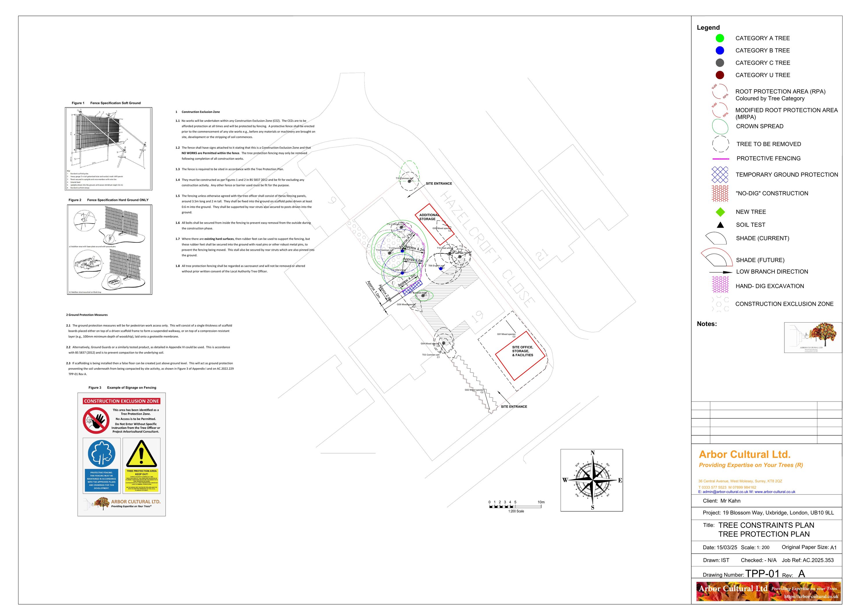Click the green Category A tree legend circle
Screen dimensions: 868x613
(720, 38)
